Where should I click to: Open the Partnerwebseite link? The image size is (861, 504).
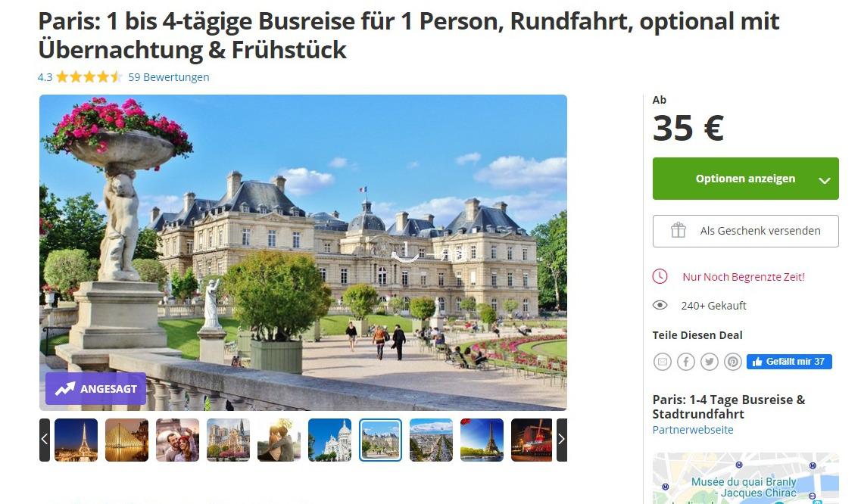click(692, 430)
